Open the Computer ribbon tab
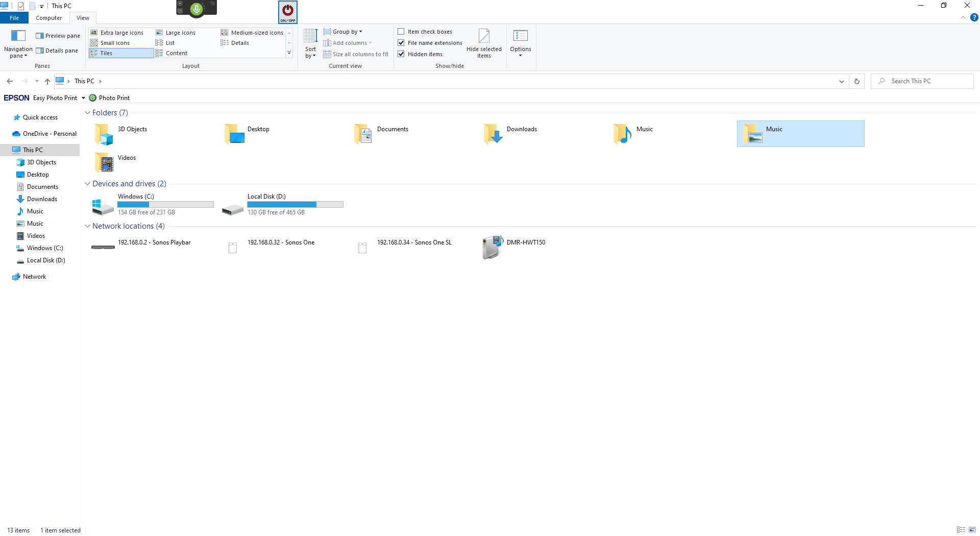Viewport: 980px width, 536px height. coord(49,18)
